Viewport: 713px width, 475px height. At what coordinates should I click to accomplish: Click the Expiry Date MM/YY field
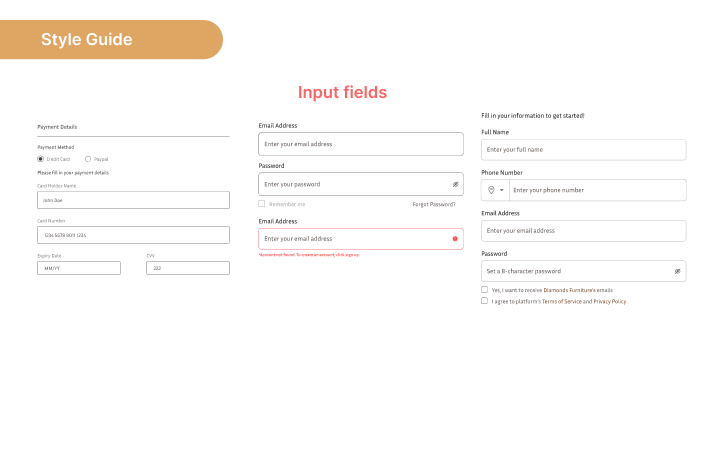tap(79, 268)
